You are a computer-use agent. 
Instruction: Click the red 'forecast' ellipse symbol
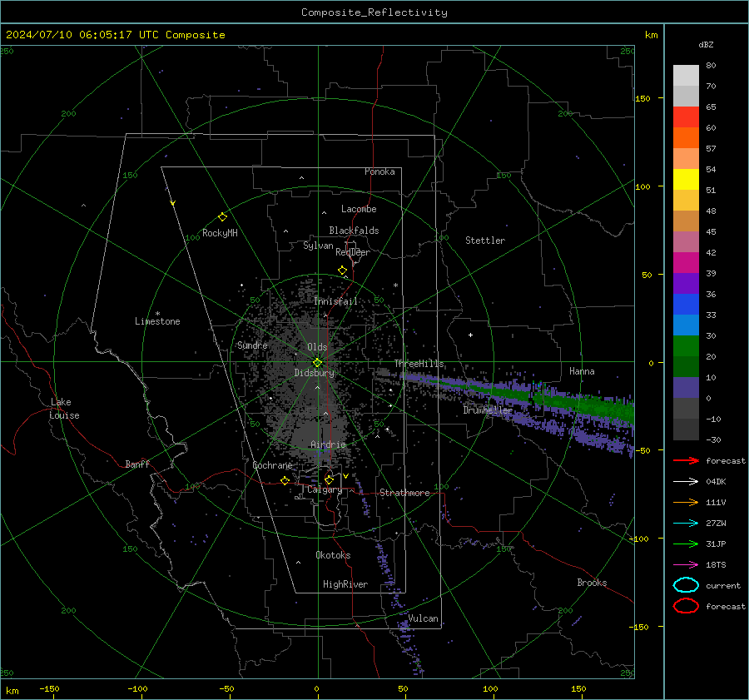click(x=686, y=606)
